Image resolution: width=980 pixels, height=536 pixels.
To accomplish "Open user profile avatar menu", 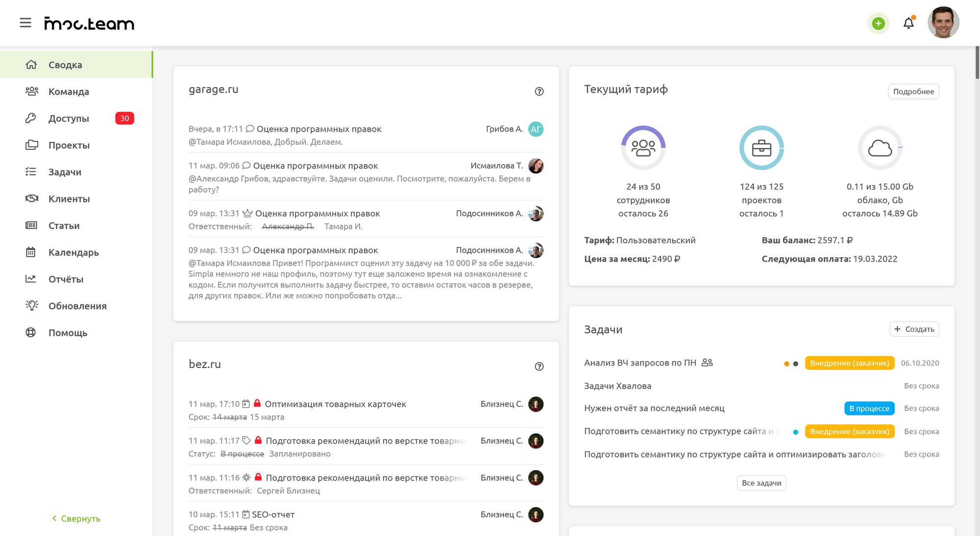I will pos(943,23).
